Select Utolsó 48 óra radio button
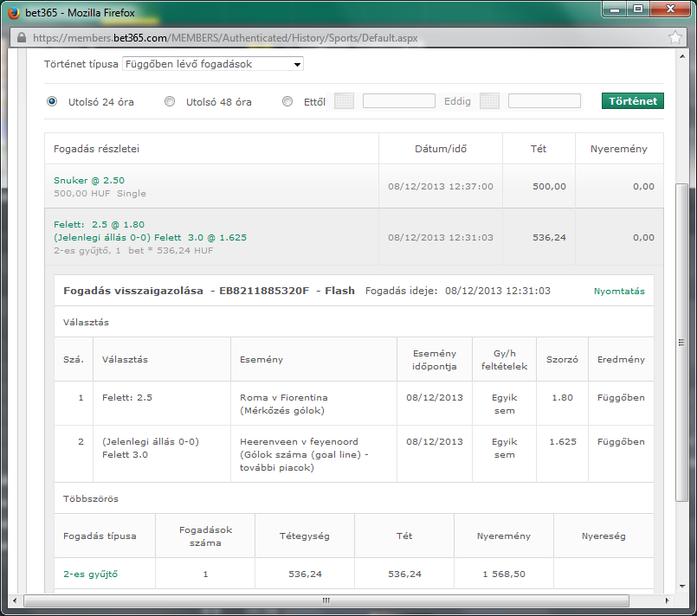 pos(170,101)
